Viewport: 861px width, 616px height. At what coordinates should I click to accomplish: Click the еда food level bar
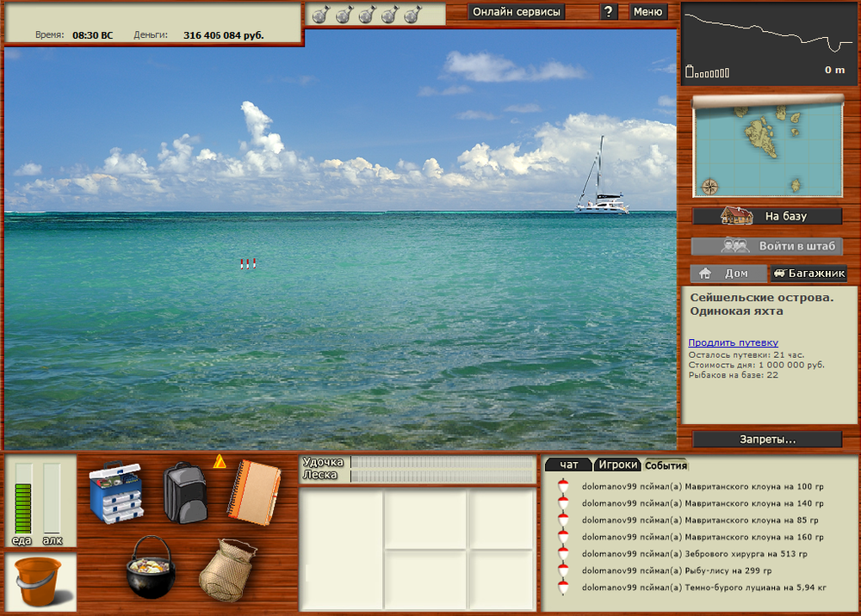pyautogui.click(x=23, y=498)
